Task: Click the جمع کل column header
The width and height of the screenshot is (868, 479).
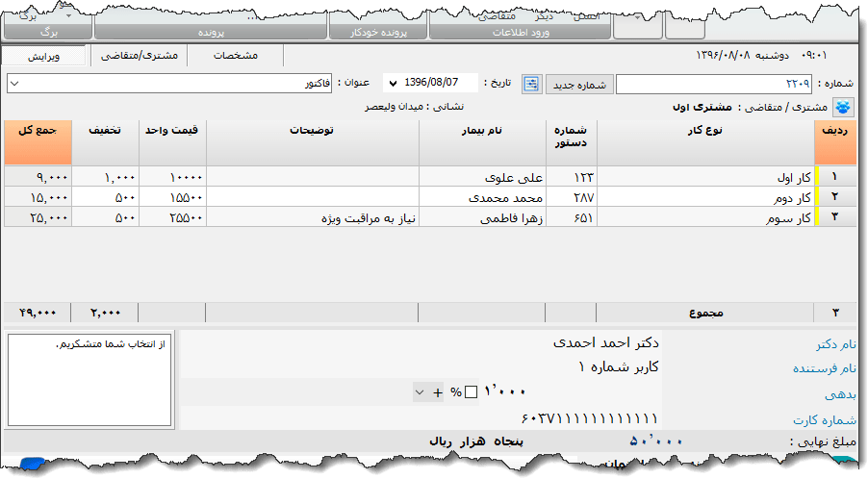Action: [38, 142]
